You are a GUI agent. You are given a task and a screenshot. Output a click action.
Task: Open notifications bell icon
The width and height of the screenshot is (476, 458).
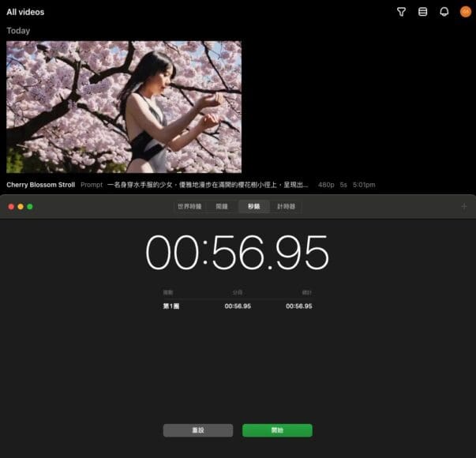pyautogui.click(x=444, y=12)
